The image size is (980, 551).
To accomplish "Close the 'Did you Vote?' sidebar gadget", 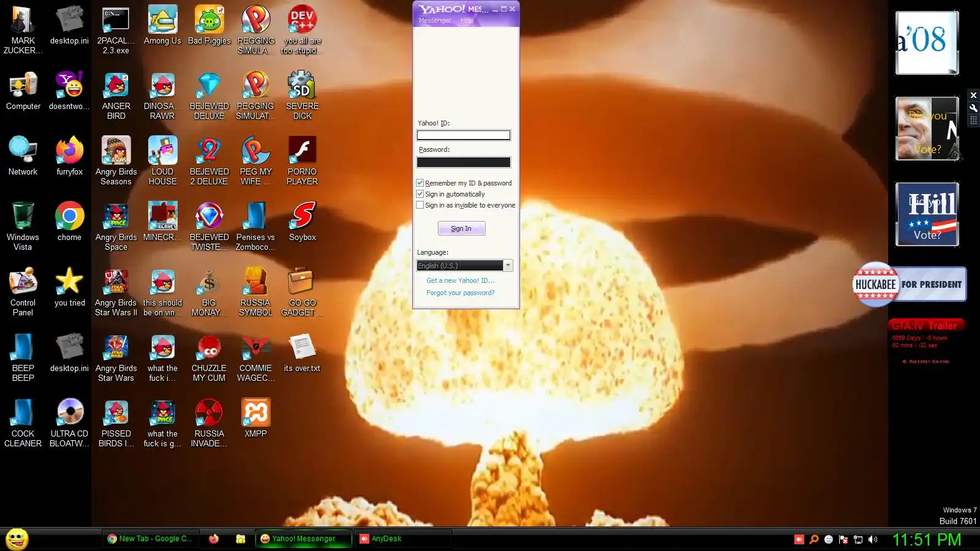I will [973, 96].
